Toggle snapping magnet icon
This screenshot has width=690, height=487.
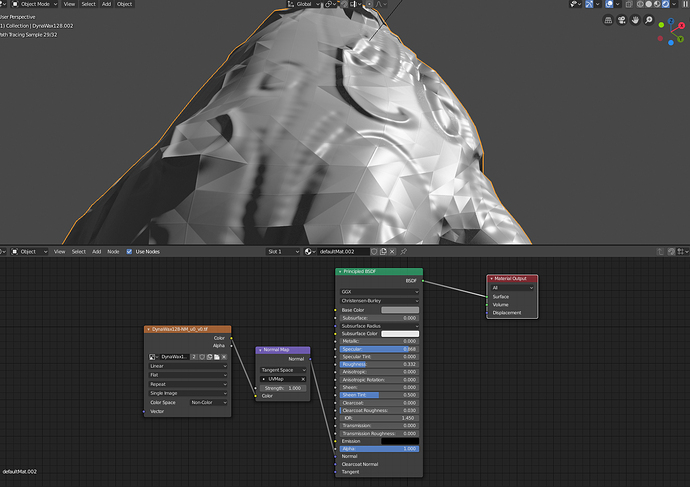pyautogui.click(x=344, y=4)
